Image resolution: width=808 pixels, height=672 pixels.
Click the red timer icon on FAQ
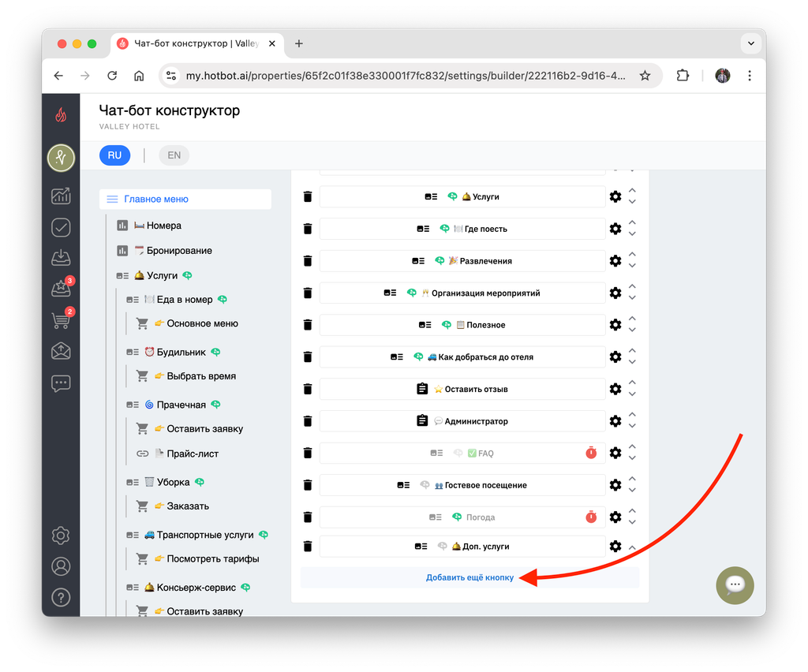(591, 454)
